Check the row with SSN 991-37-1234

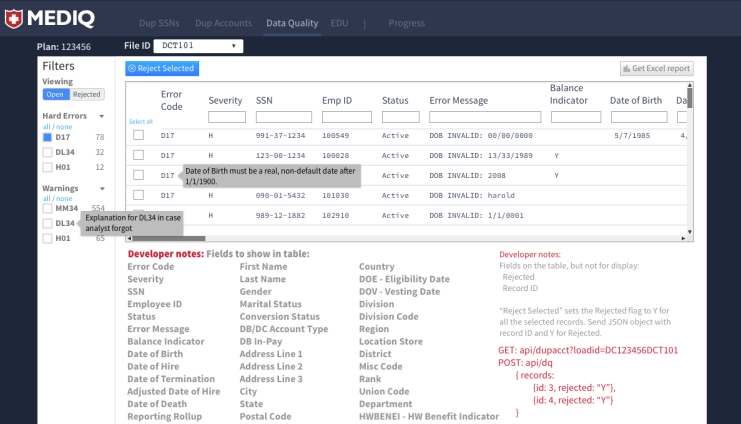(138, 135)
